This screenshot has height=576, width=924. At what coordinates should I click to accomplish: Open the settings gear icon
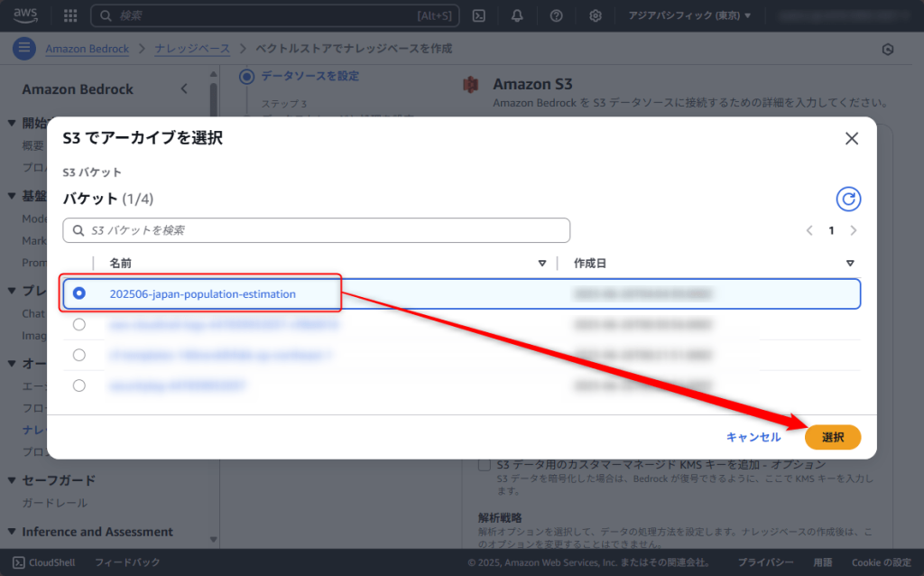tap(596, 16)
